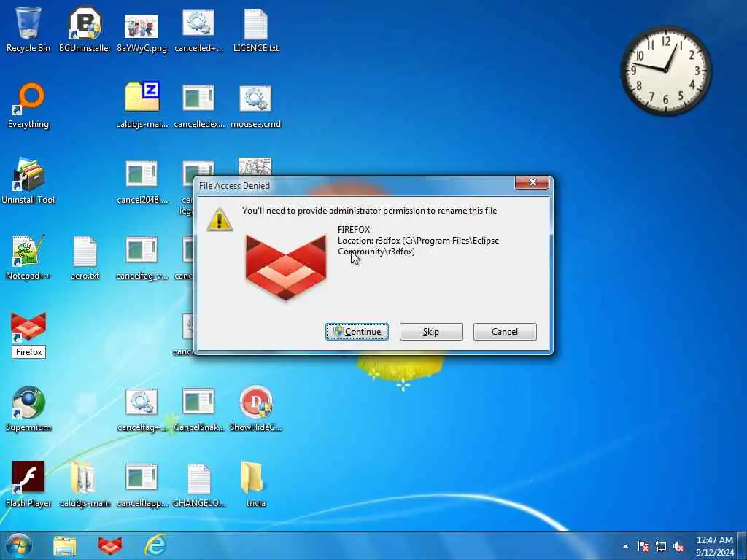This screenshot has width=747, height=560.
Task: Open the Start menu orb
Action: click(x=19, y=545)
